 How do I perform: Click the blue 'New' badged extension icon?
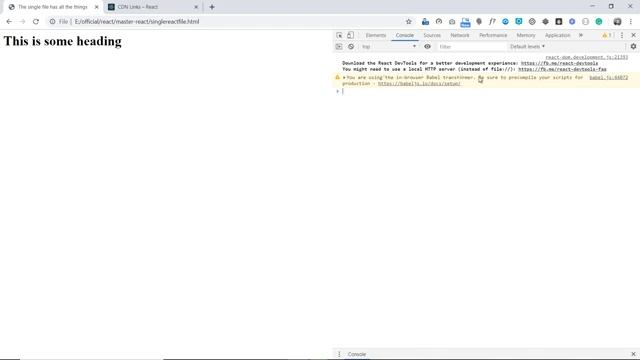(465, 22)
